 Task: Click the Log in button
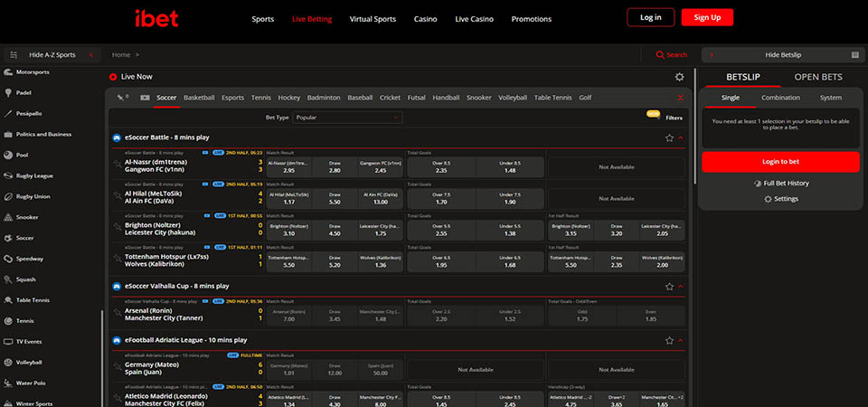[650, 17]
